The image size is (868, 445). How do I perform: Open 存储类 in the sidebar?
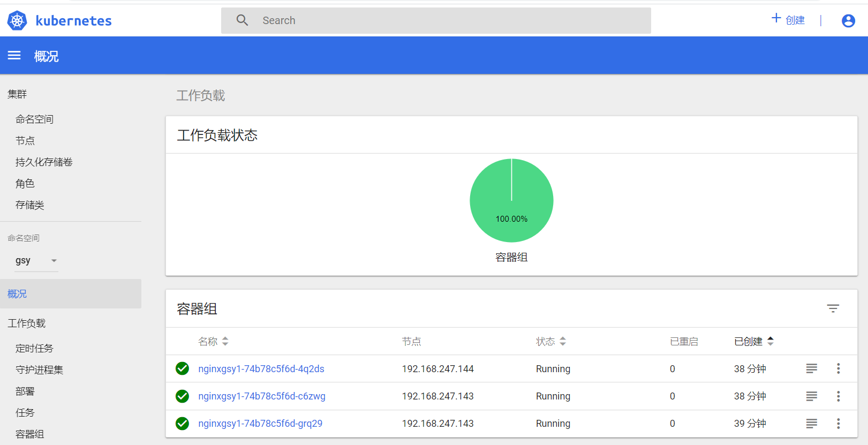pyautogui.click(x=30, y=205)
